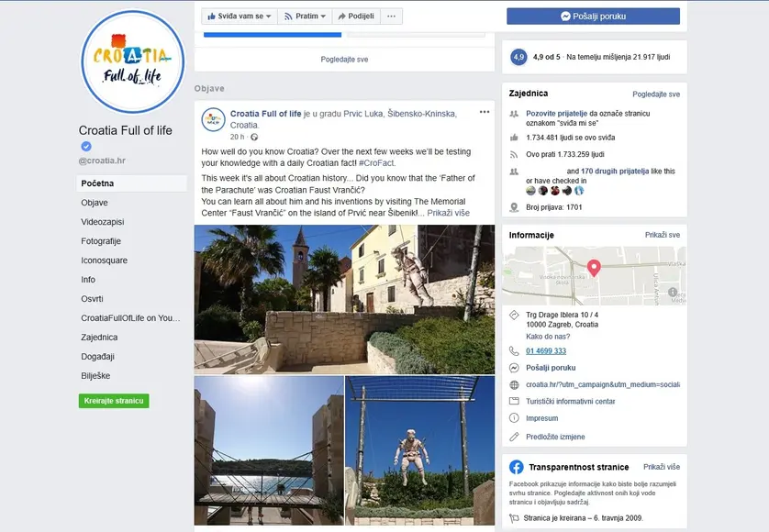Image resolution: width=769 pixels, height=532 pixels.
Task: Open the three-dot more actions menu
Action: [x=391, y=17]
